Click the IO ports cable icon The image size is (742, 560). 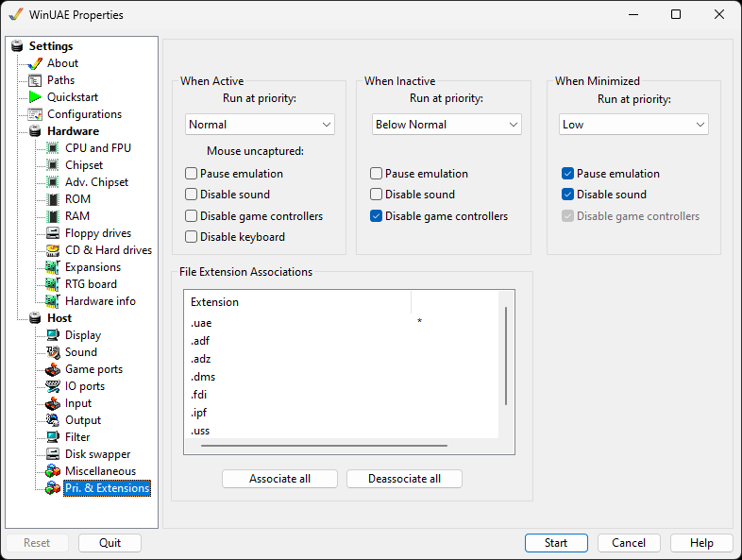[x=53, y=386]
